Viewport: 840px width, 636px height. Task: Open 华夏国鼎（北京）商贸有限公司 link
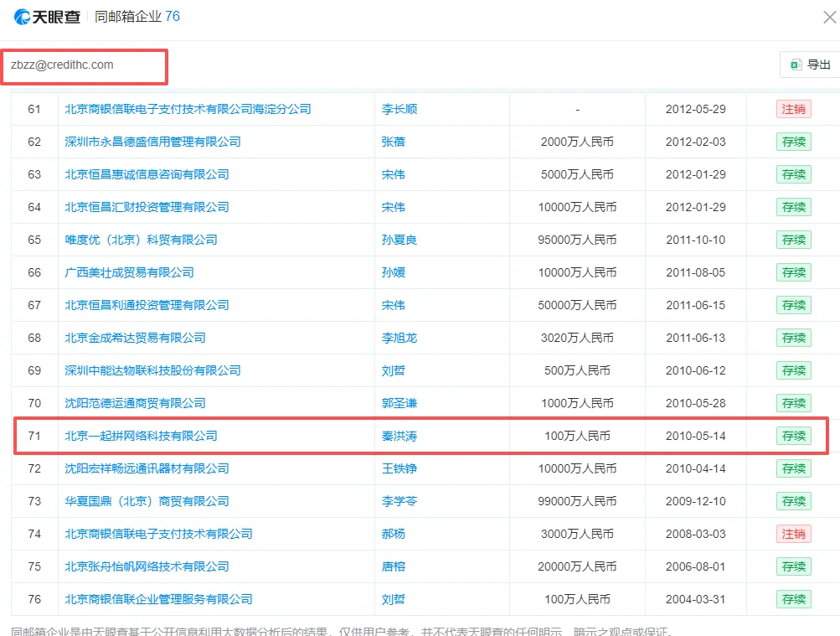tap(147, 502)
